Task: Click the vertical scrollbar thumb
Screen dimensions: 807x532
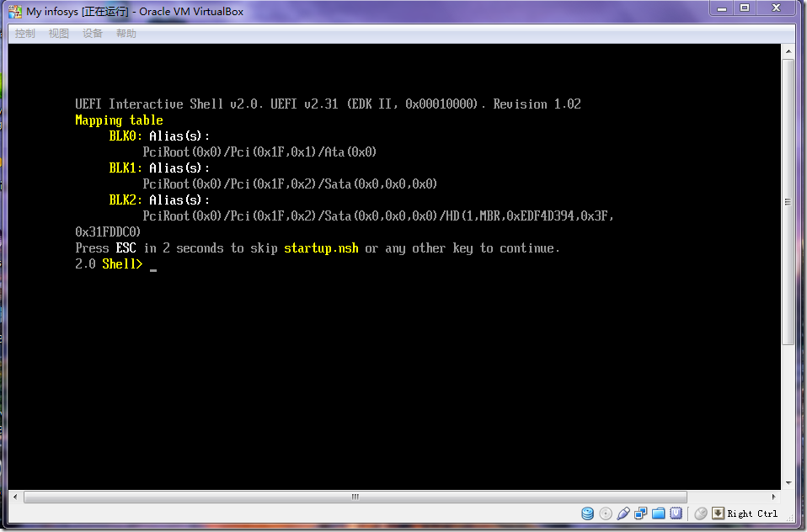Action: point(788,202)
